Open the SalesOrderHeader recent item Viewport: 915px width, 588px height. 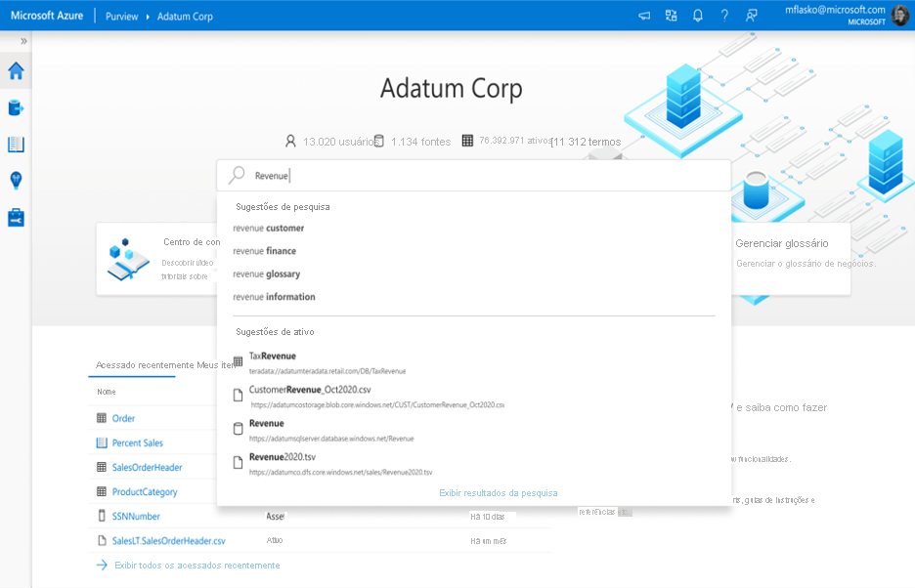(x=147, y=467)
